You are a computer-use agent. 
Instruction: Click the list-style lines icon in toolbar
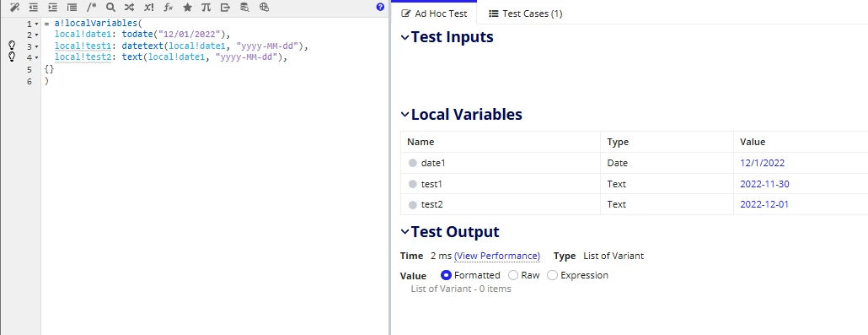(72, 8)
